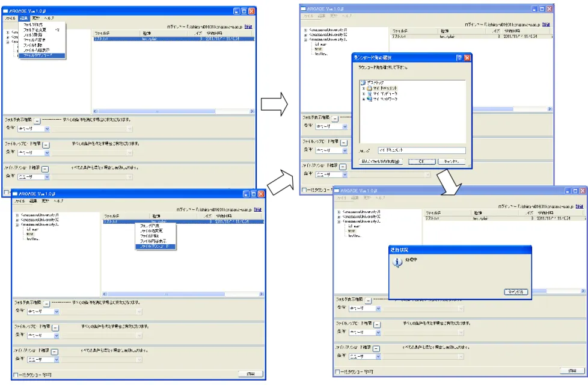Viewport: 588px width, 385px height.
Task: Click horizontal scrollbar in edit-menu window file list
Action: (173, 111)
